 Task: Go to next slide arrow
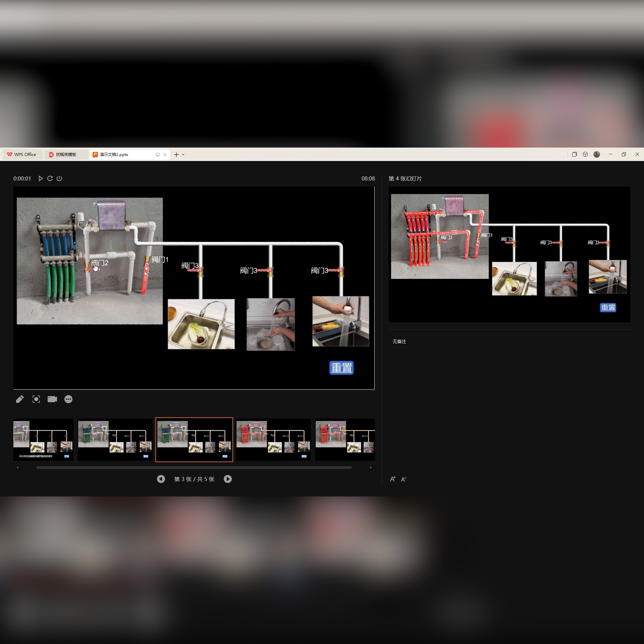pyautogui.click(x=228, y=479)
